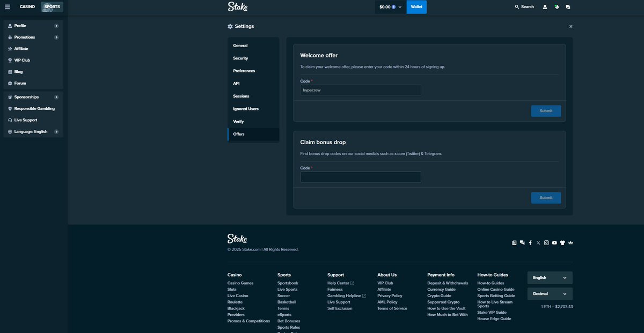Select the Sessions settings tab
644x333 pixels.
[x=253, y=97]
